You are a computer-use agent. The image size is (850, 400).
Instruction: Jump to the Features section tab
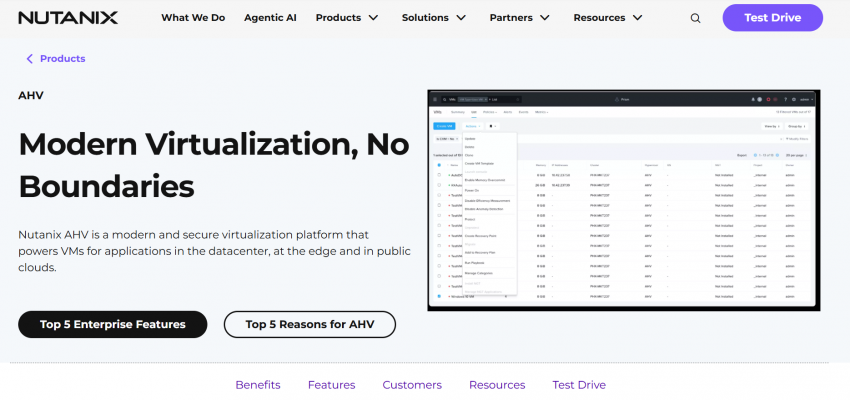click(x=331, y=385)
